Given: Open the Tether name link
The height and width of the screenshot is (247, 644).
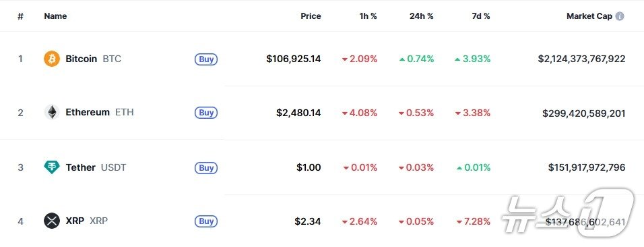Looking at the screenshot, I should [x=81, y=167].
